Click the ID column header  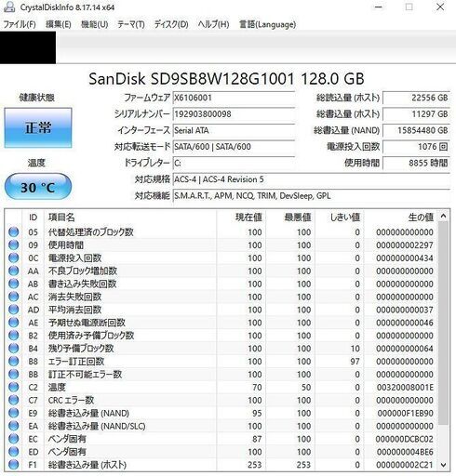[x=34, y=218]
